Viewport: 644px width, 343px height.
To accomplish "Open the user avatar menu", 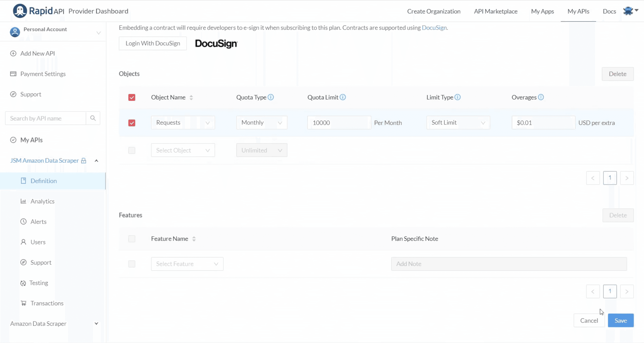I will tap(630, 11).
